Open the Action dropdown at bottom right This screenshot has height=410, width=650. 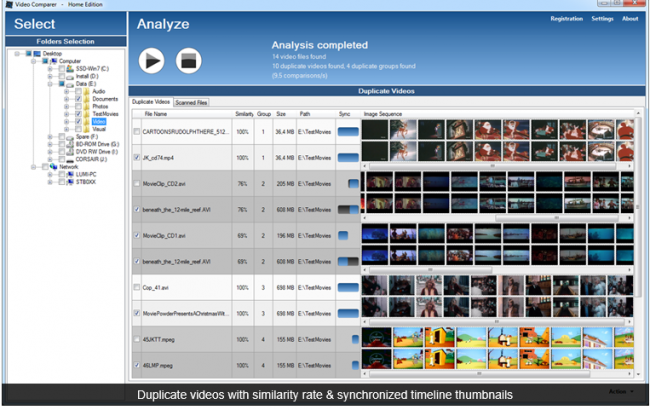tap(621, 391)
